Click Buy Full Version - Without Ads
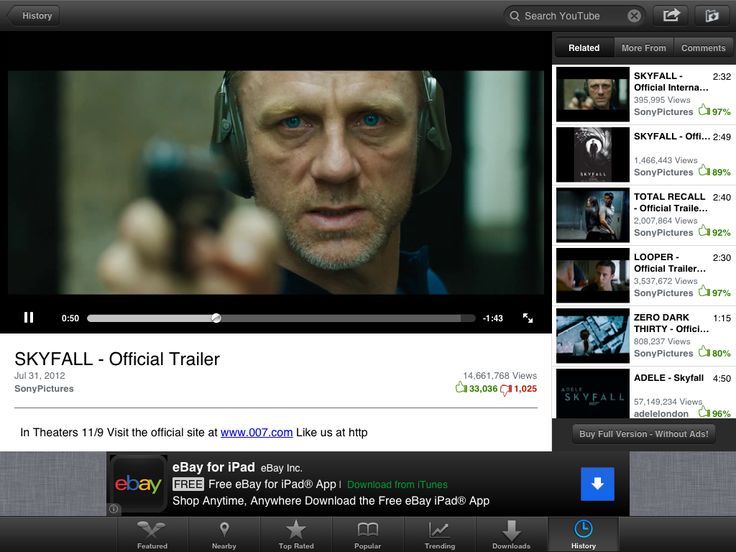Viewport: 736px width, 552px height. (x=643, y=434)
